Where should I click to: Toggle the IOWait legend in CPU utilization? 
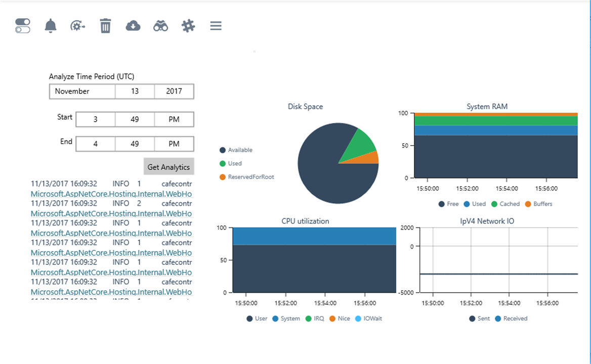point(369,318)
